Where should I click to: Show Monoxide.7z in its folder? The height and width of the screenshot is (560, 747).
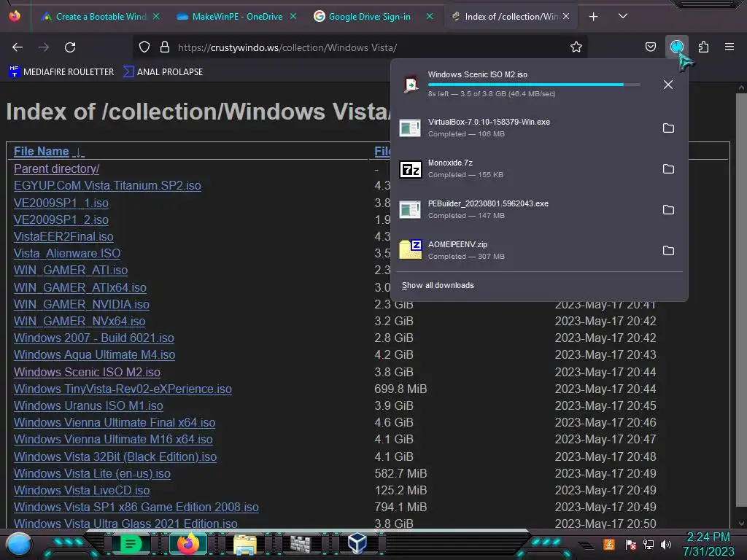coord(668,169)
